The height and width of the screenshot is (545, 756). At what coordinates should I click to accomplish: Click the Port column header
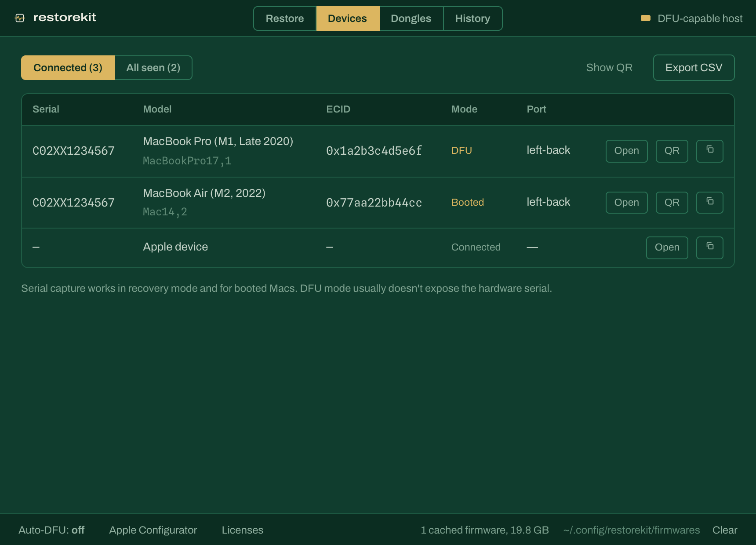point(536,109)
